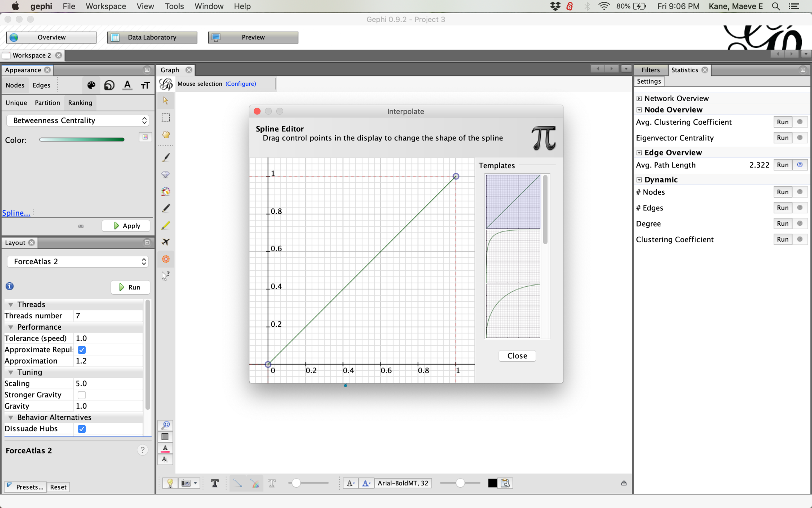Select the label size icon in Appearance
This screenshot has width=812, height=508.
145,85
